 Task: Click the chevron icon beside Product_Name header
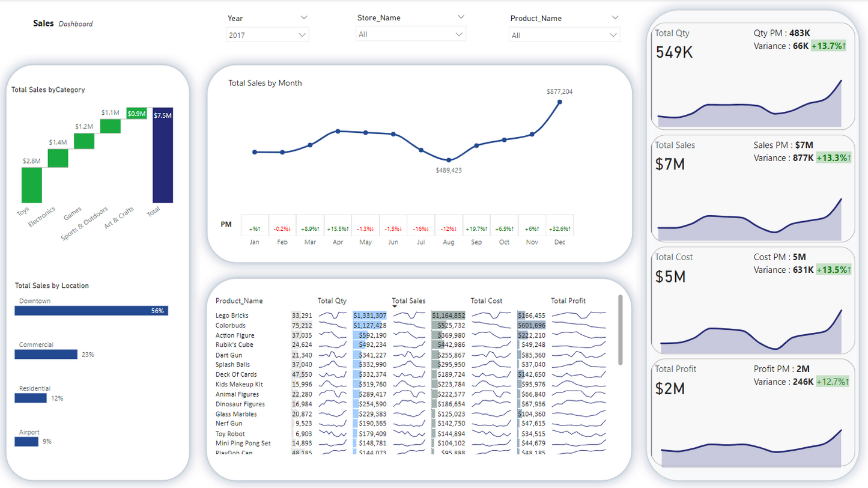tap(615, 18)
